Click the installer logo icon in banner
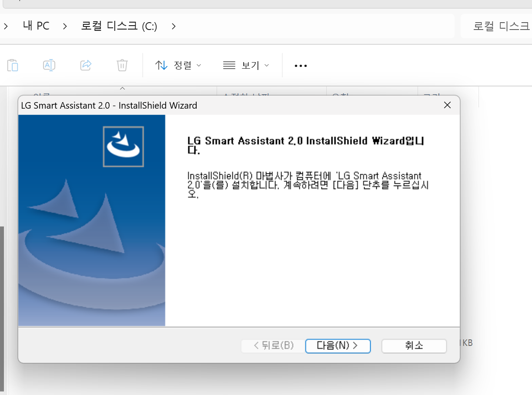 [x=123, y=146]
